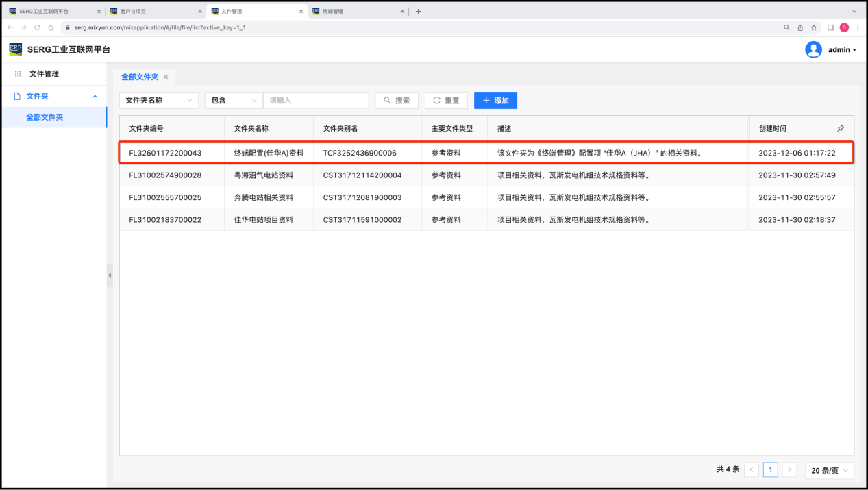Click the browser home icon
Screen dimensions: 868x490
51,27
